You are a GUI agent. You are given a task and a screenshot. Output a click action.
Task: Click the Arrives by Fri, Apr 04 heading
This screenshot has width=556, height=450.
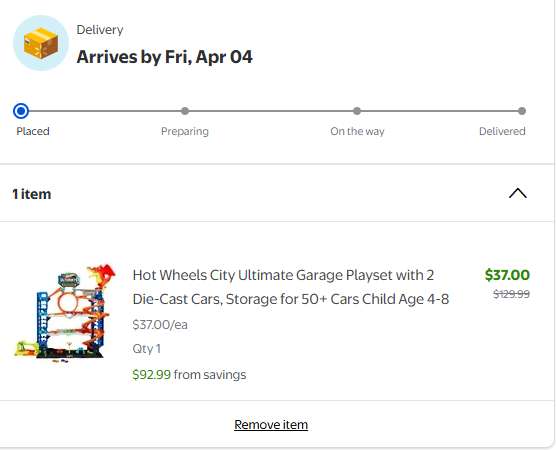[165, 57]
